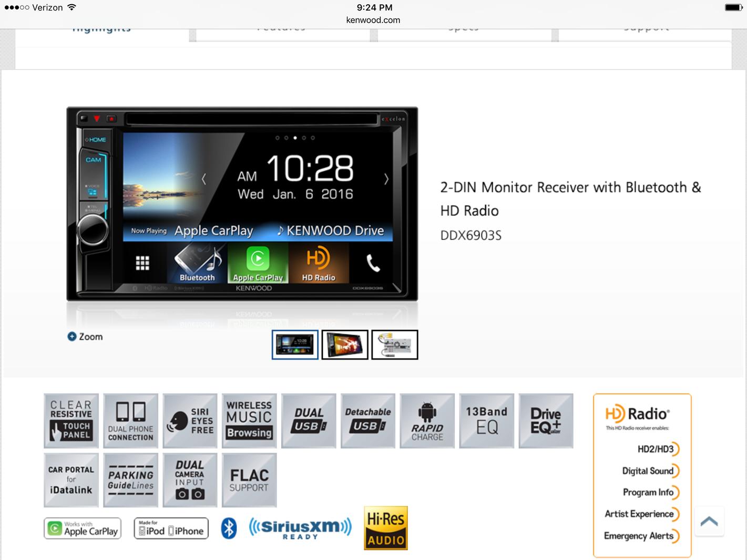Tap the kenwood.com address bar
The image size is (747, 560).
click(x=373, y=20)
